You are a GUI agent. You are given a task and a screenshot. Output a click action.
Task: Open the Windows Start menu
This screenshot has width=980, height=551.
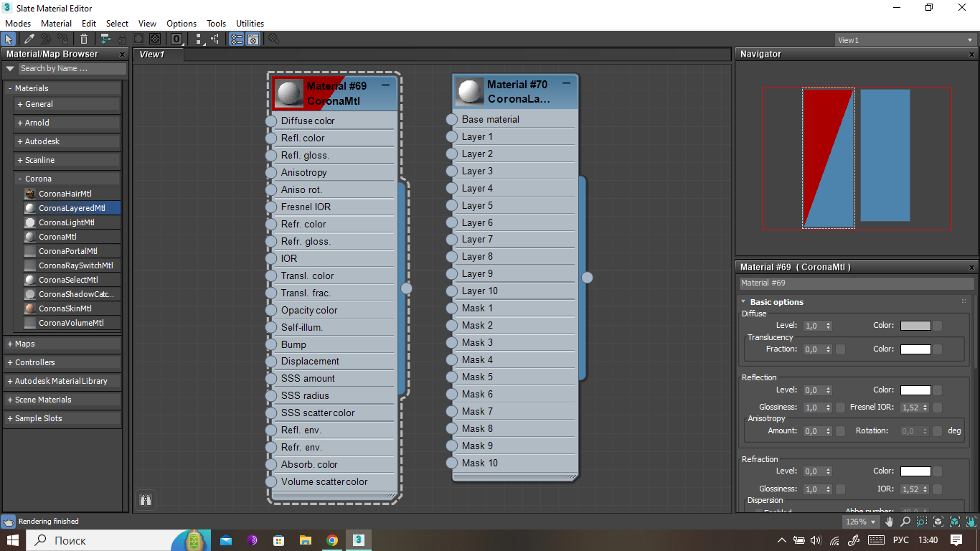tap(13, 540)
